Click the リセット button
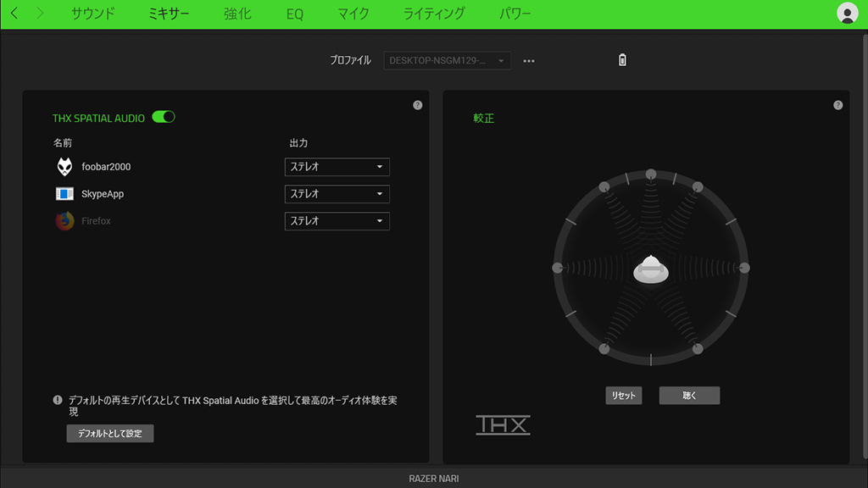This screenshot has width=868, height=488. click(623, 395)
